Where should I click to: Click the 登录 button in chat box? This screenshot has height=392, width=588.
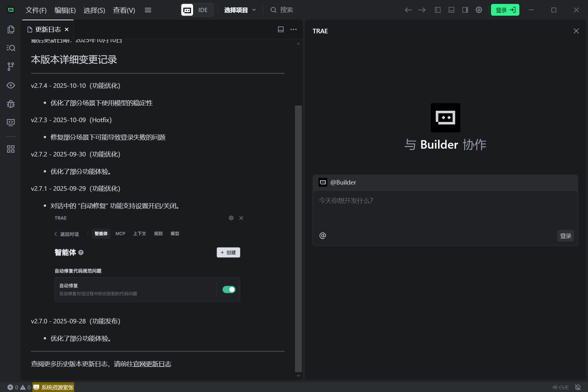[565, 236]
